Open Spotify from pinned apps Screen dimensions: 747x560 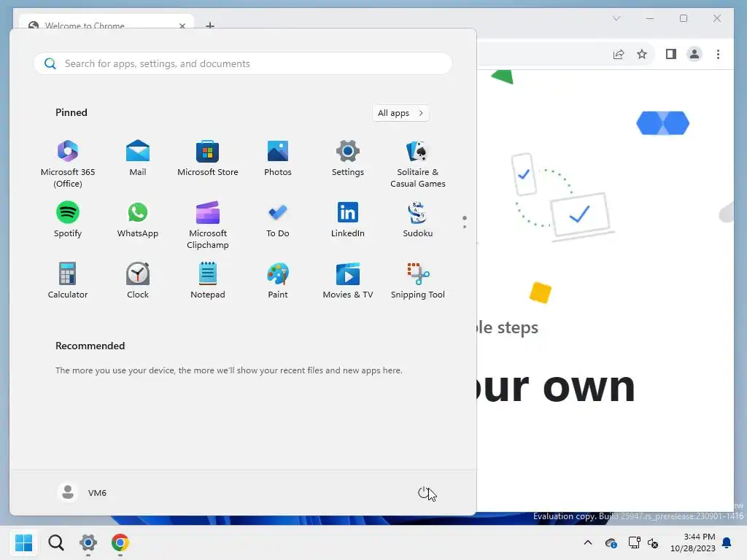click(68, 219)
